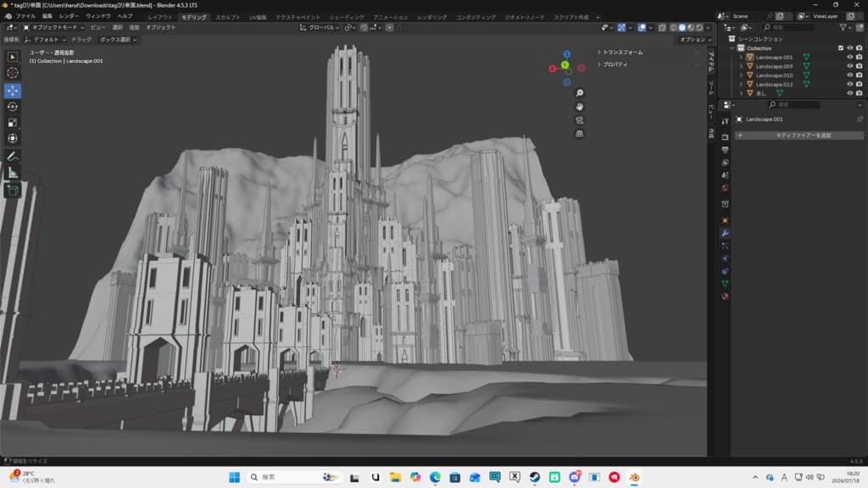Open the viewport Add menu
This screenshot has height=488, width=868.
[134, 27]
